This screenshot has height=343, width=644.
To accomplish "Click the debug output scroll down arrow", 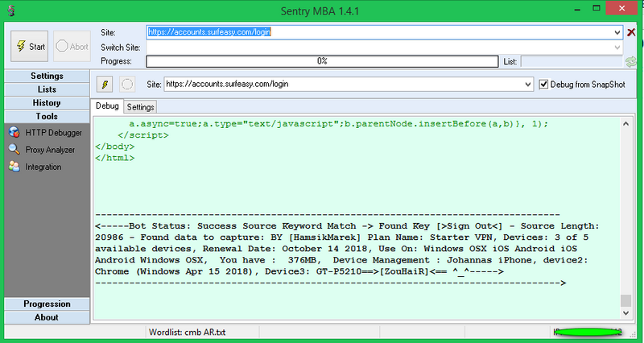I will tap(625, 313).
